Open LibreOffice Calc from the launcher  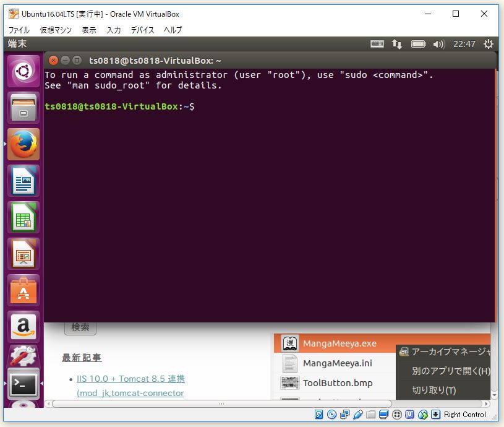[23, 217]
